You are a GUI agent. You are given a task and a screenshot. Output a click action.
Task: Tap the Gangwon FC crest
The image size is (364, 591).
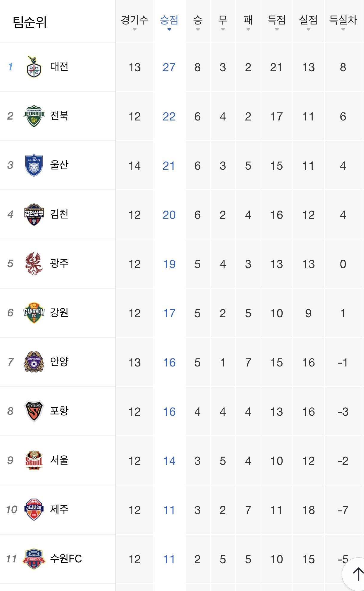34,313
